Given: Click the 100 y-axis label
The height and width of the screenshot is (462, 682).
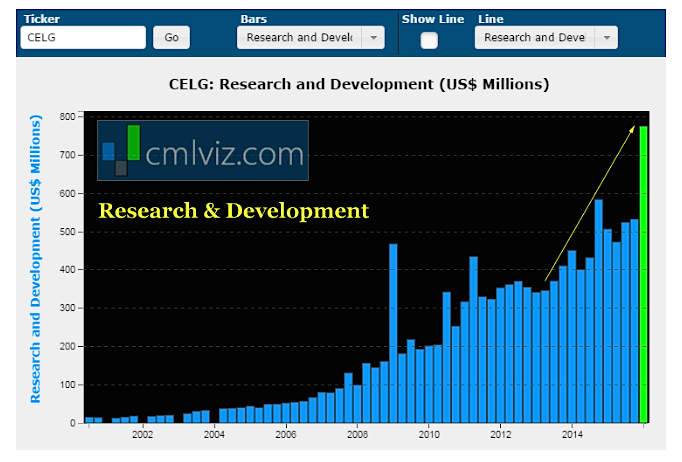Looking at the screenshot, I should (x=67, y=385).
